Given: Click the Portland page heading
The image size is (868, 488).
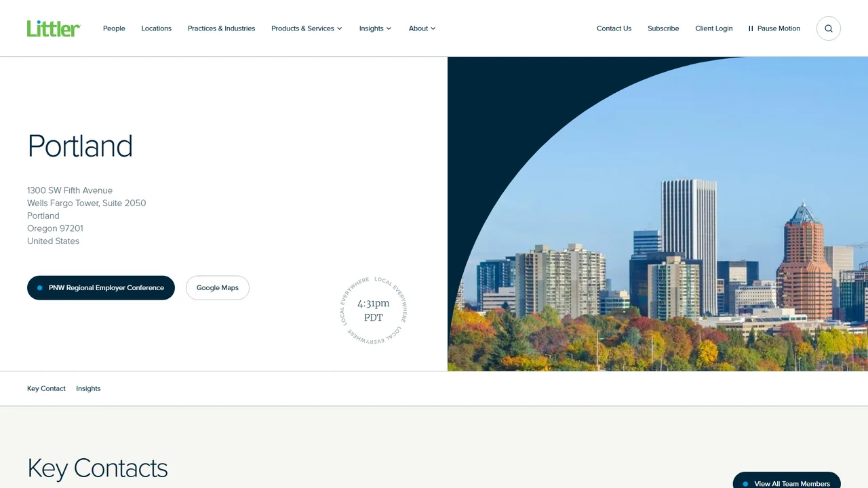Looking at the screenshot, I should point(80,146).
